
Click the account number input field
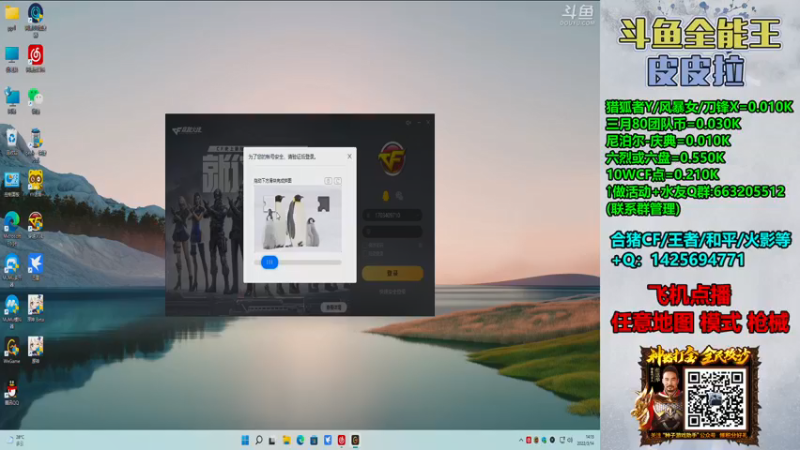click(392, 215)
